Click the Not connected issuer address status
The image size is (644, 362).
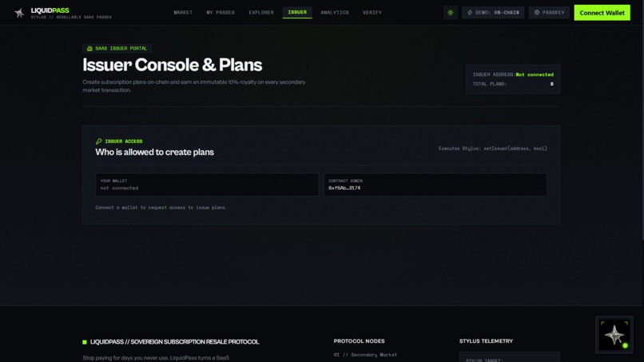point(535,75)
